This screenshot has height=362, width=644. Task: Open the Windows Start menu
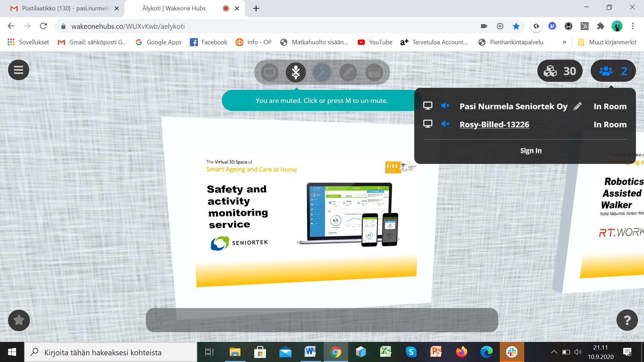click(12, 352)
